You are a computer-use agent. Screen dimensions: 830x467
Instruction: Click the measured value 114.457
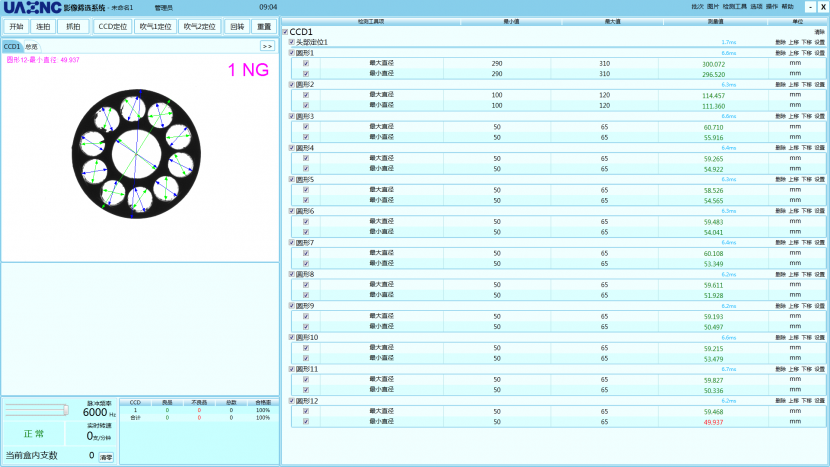(713, 96)
